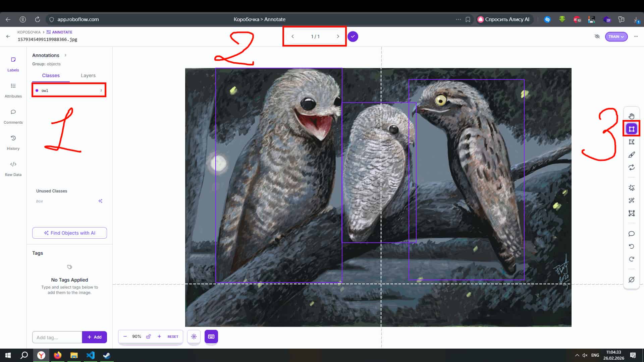
Task: Select the owl class row
Action: coord(69,90)
